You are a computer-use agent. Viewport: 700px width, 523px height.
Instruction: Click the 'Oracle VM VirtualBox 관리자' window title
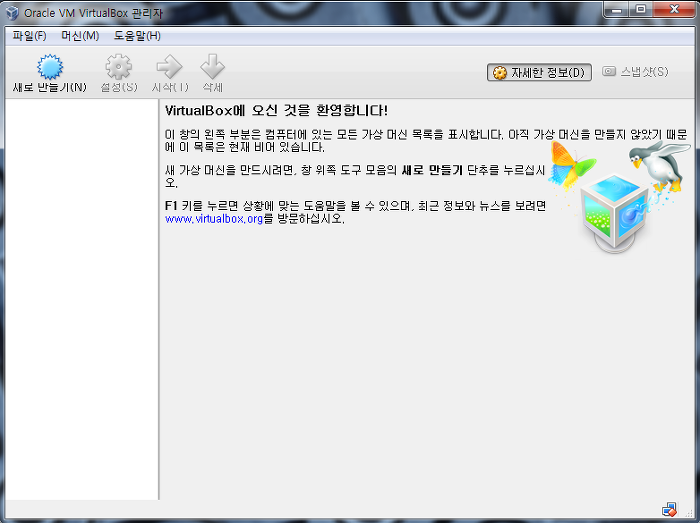(93, 13)
